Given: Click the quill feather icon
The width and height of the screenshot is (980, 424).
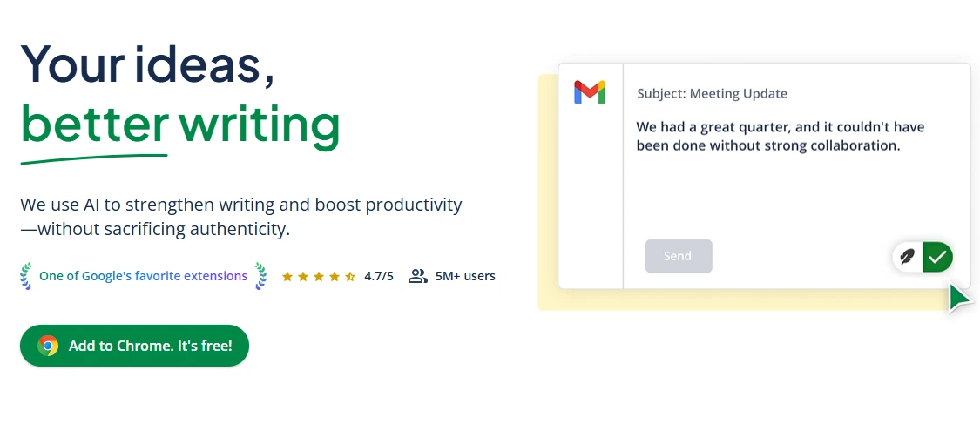Looking at the screenshot, I should [x=907, y=257].
